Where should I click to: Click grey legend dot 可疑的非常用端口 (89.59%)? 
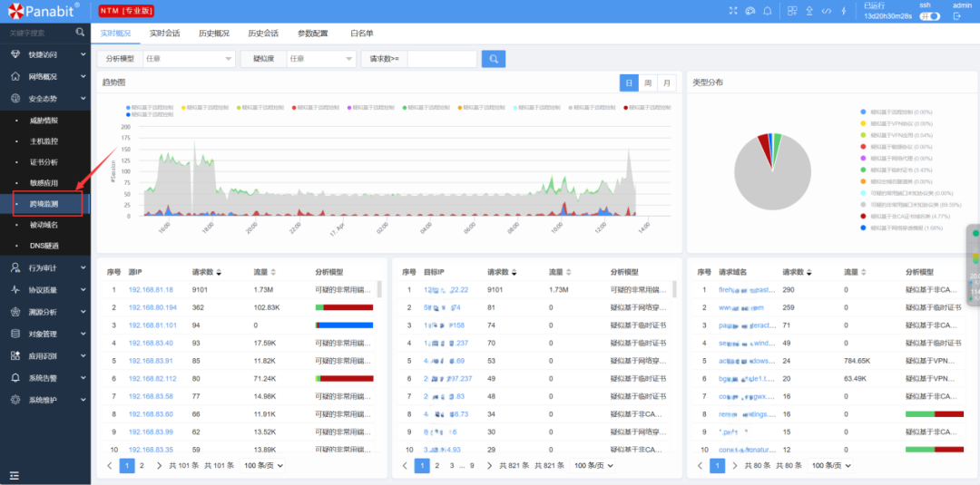864,205
